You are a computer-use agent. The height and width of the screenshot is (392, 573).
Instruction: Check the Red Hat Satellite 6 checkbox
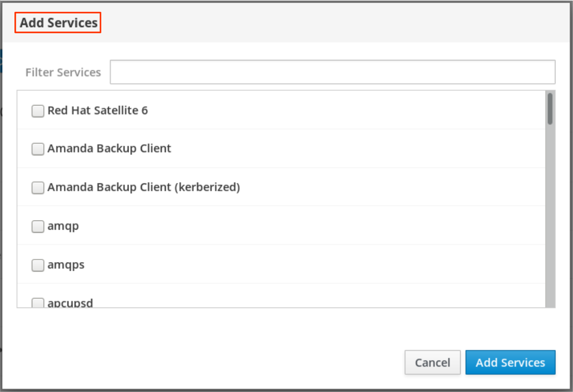click(38, 111)
